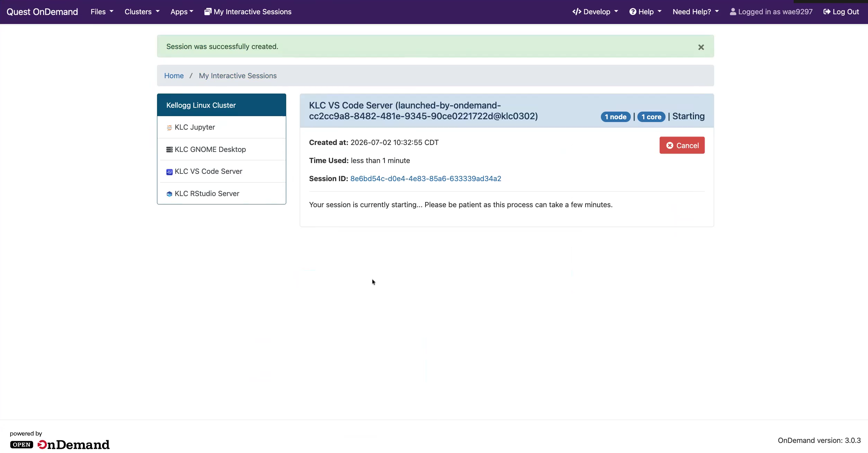Select KLC RStudio Server in sidebar
This screenshot has width=868, height=453.
point(222,194)
